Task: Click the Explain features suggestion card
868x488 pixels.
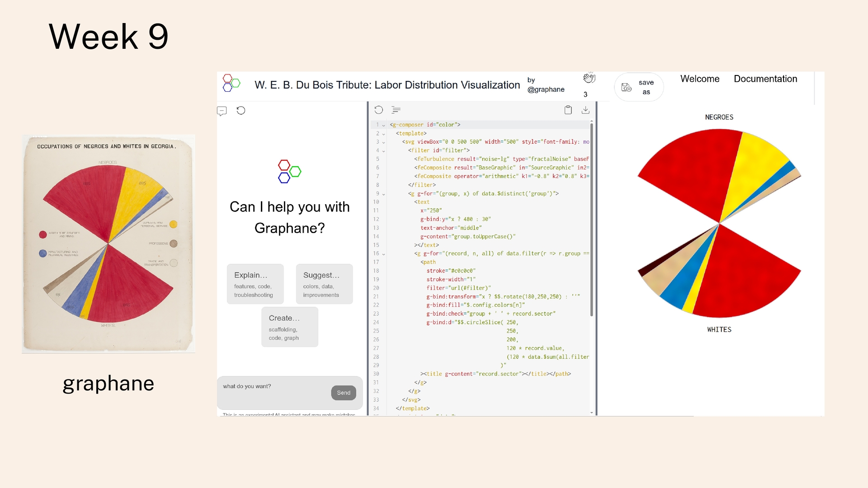Action: 255,284
